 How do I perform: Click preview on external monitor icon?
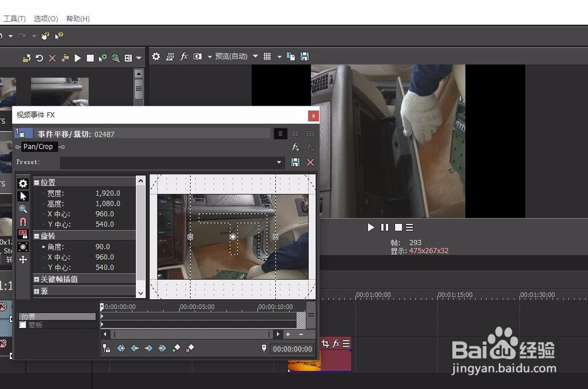[170, 56]
